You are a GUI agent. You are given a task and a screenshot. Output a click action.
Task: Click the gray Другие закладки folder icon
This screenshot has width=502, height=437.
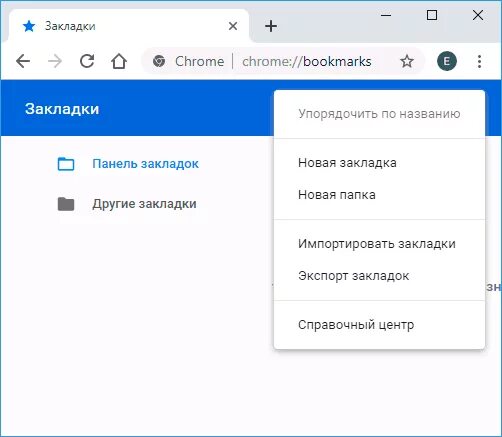pyautogui.click(x=66, y=204)
